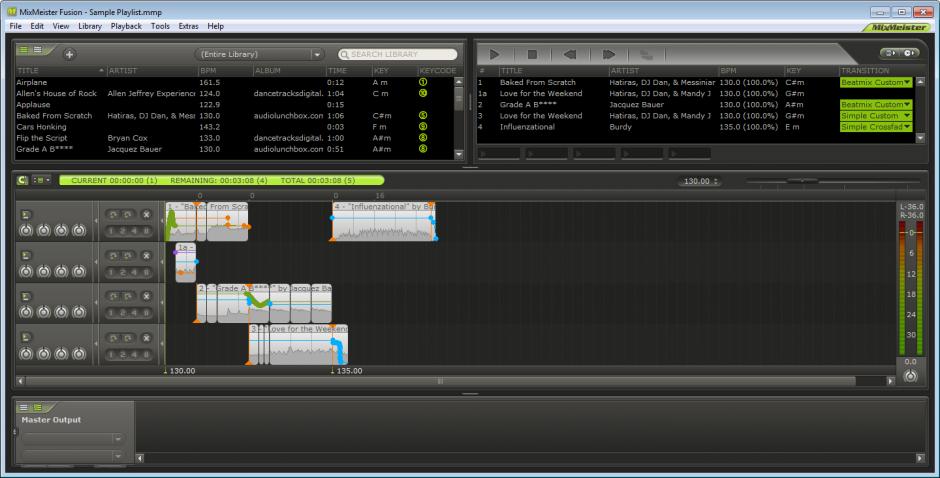Open the Simple Crossfade transition dropdown
The height and width of the screenshot is (478, 940).
click(x=876, y=127)
